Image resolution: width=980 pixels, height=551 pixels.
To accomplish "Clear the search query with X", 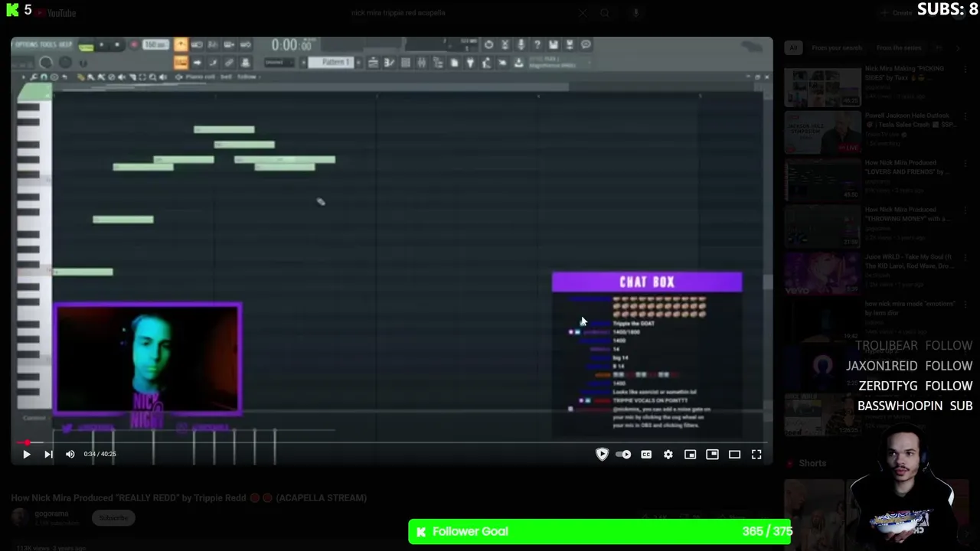I will (x=583, y=13).
